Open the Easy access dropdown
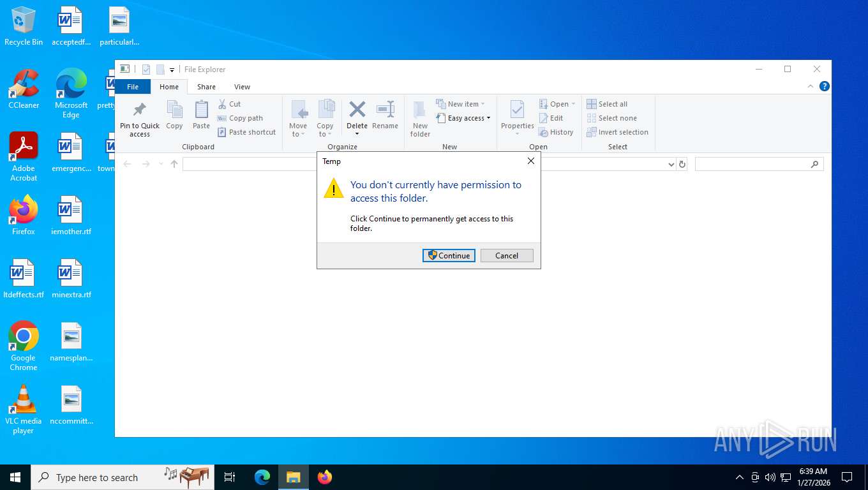This screenshot has height=490, width=868. click(x=463, y=118)
